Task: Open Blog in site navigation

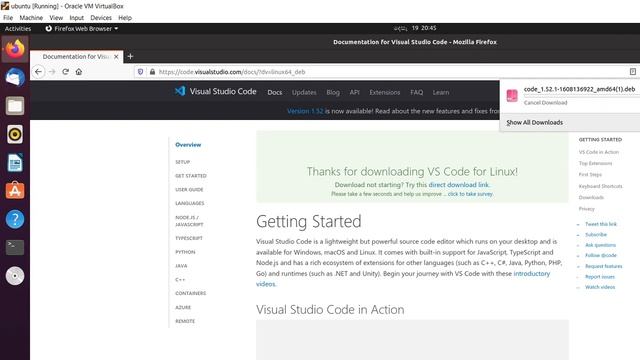Action: tap(333, 92)
